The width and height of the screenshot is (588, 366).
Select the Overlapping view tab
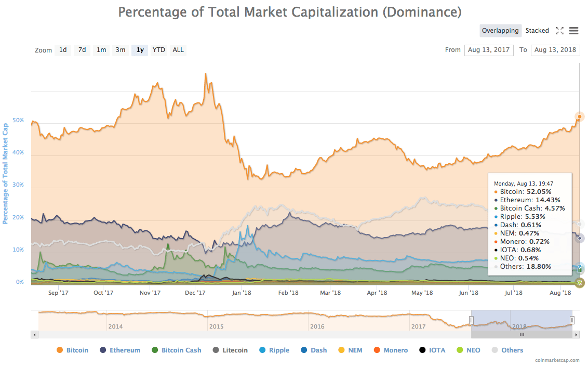point(500,31)
